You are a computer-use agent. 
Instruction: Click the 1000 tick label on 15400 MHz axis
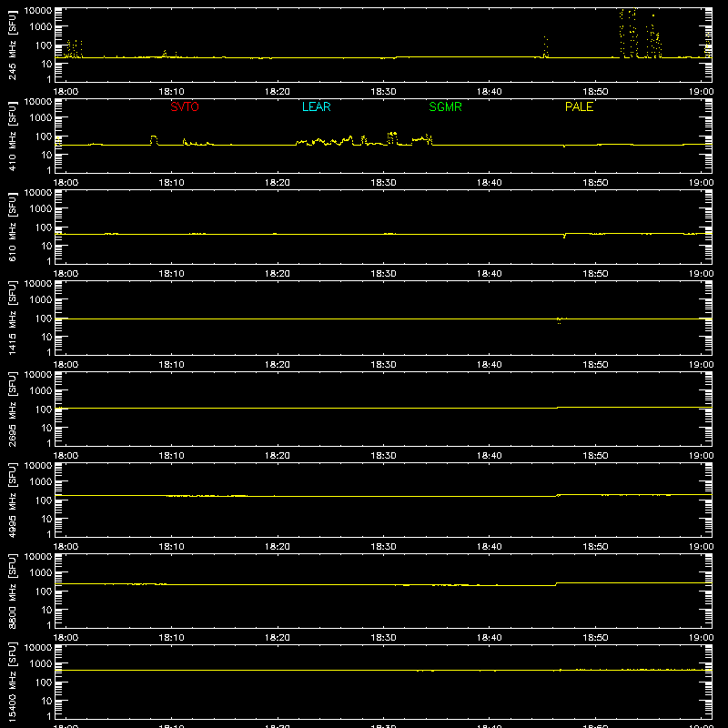coord(41,664)
